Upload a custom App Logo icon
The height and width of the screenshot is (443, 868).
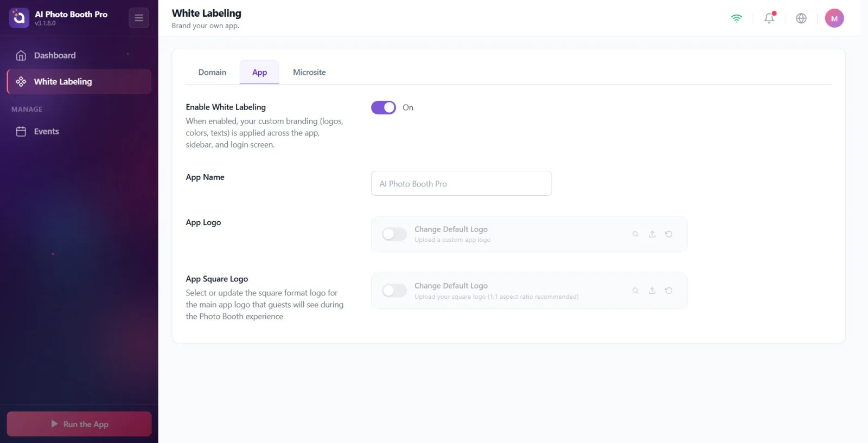(652, 234)
